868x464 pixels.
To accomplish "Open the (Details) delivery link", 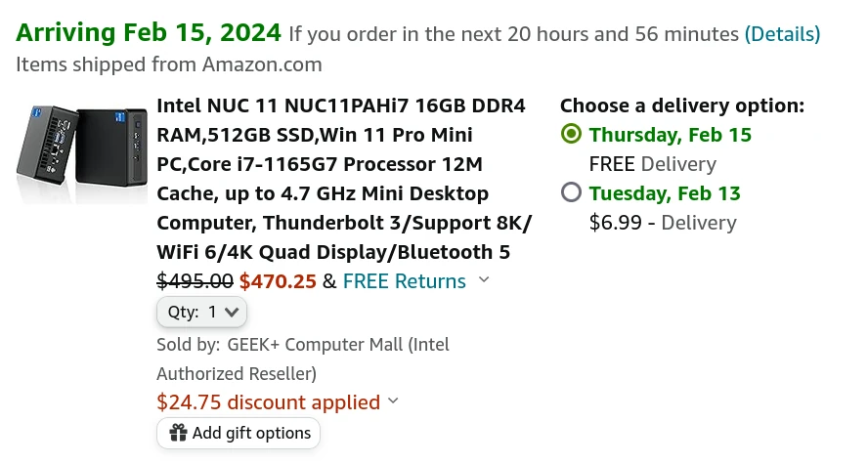I will [x=782, y=34].
